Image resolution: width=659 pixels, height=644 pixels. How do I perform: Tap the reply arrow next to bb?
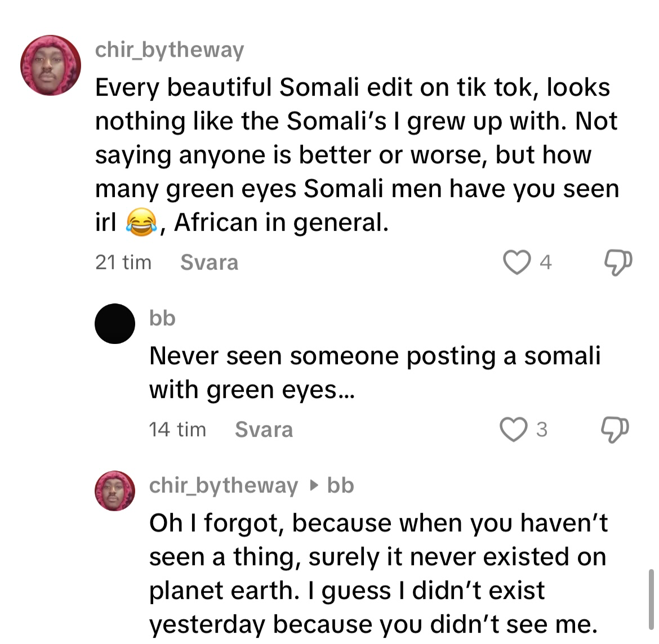pos(314,485)
